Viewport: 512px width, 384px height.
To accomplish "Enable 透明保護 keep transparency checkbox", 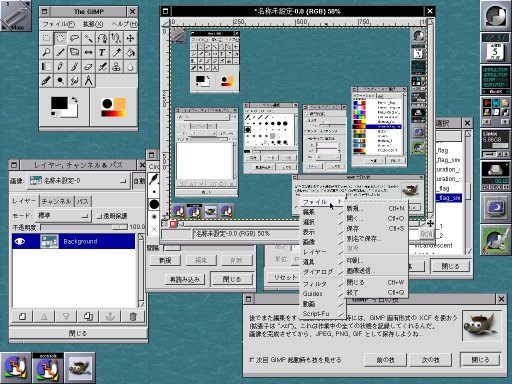I will 112,216.
